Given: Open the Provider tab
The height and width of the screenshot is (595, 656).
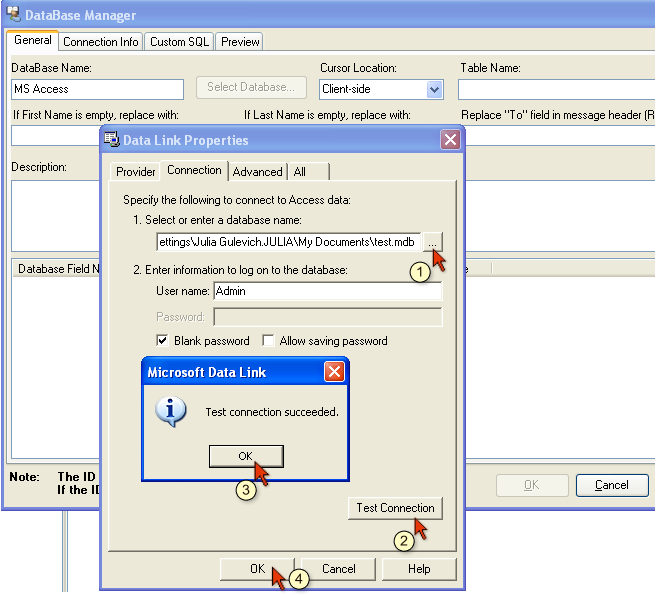Looking at the screenshot, I should click(x=136, y=172).
